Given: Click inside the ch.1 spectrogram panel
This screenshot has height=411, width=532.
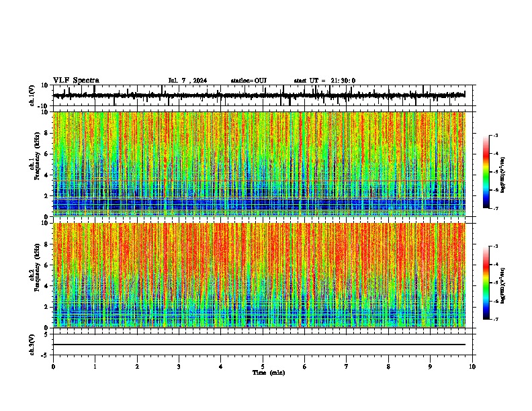Looking at the screenshot, I should pos(259,164).
